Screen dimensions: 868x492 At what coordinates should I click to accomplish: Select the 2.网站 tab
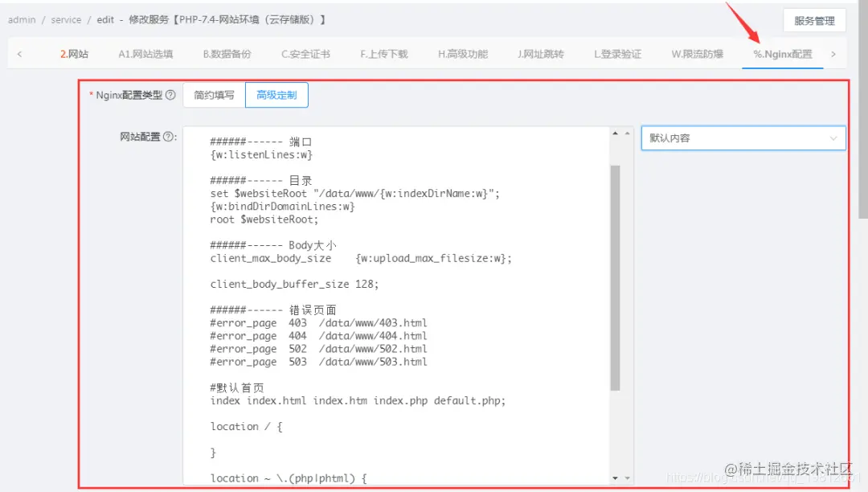click(x=74, y=53)
